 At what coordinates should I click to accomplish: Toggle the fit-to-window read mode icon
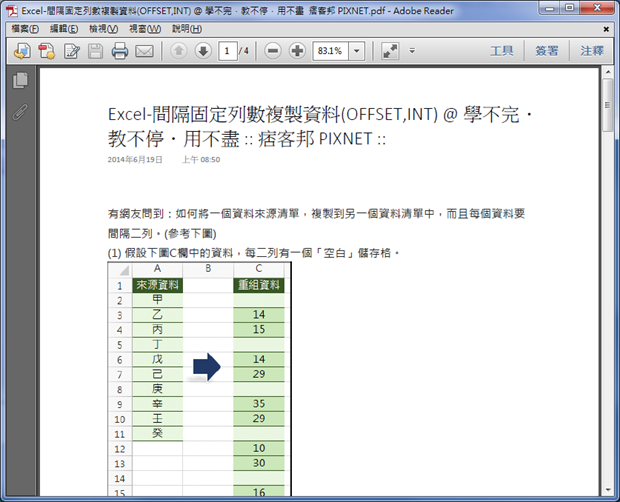tap(390, 51)
